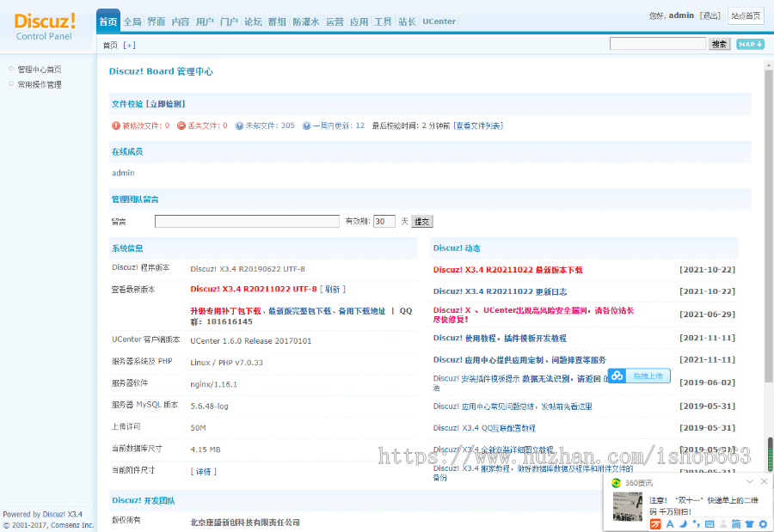774x532 pixels.
Task: Toggle simplified Chinese '简' icon in IME bar
Action: click(736, 524)
